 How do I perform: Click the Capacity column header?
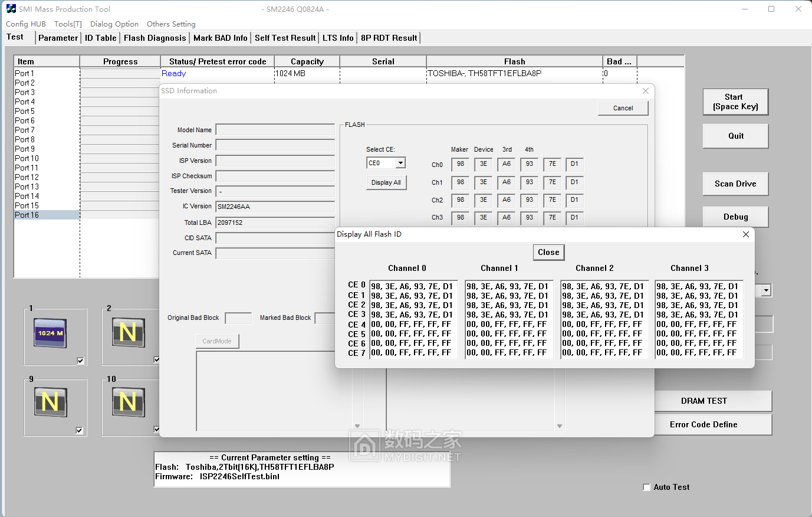pyautogui.click(x=307, y=61)
